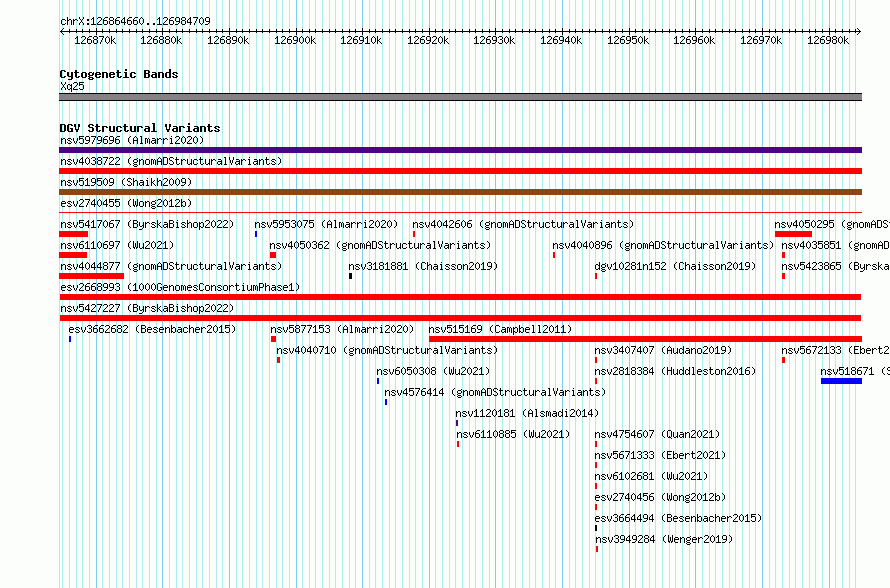This screenshot has height=588, width=890.
Task: Open nsv4042606 gnomAD variant label
Action: pyautogui.click(x=523, y=224)
